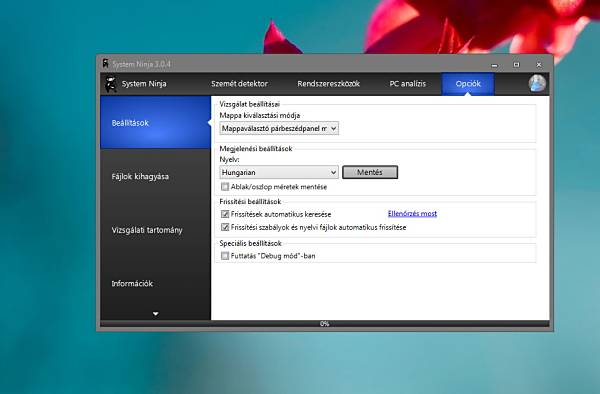Viewport: 600px width, 394px height.
Task: Open the PC analízis tab
Action: [408, 84]
